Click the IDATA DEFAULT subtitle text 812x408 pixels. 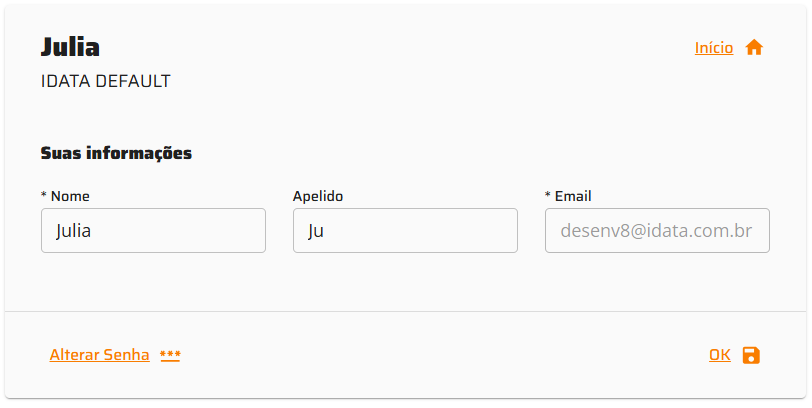[106, 81]
